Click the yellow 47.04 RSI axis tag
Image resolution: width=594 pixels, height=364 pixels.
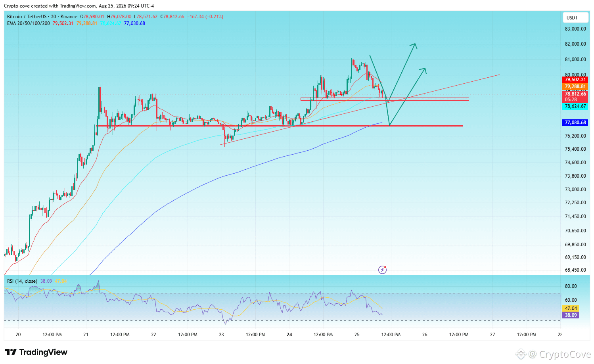571,308
